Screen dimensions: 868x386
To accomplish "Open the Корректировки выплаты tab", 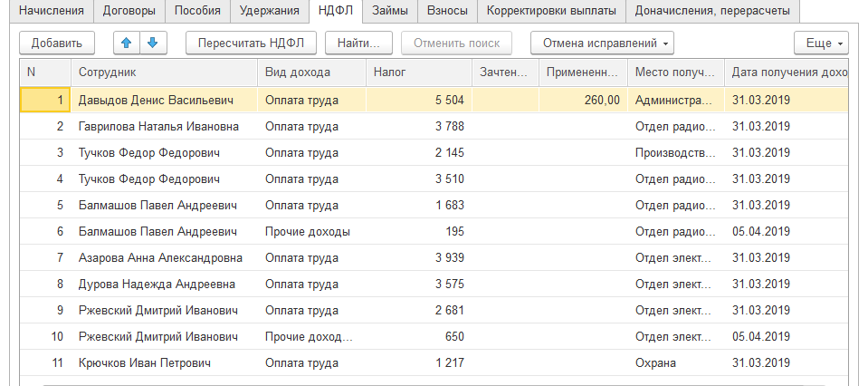I will (x=551, y=11).
